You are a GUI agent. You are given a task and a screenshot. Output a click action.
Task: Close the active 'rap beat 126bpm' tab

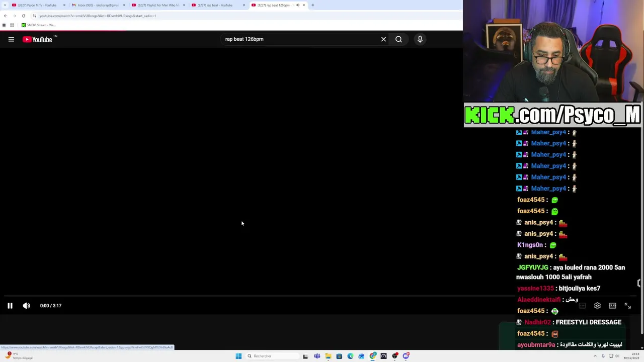[304, 5]
